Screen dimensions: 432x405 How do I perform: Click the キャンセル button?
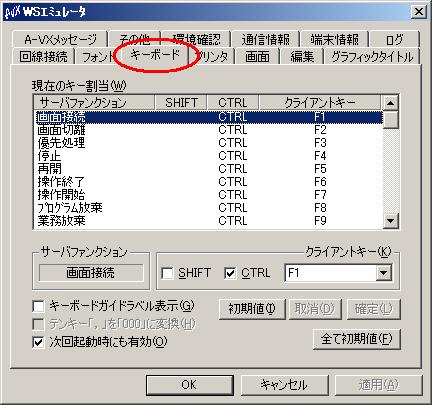[284, 385]
